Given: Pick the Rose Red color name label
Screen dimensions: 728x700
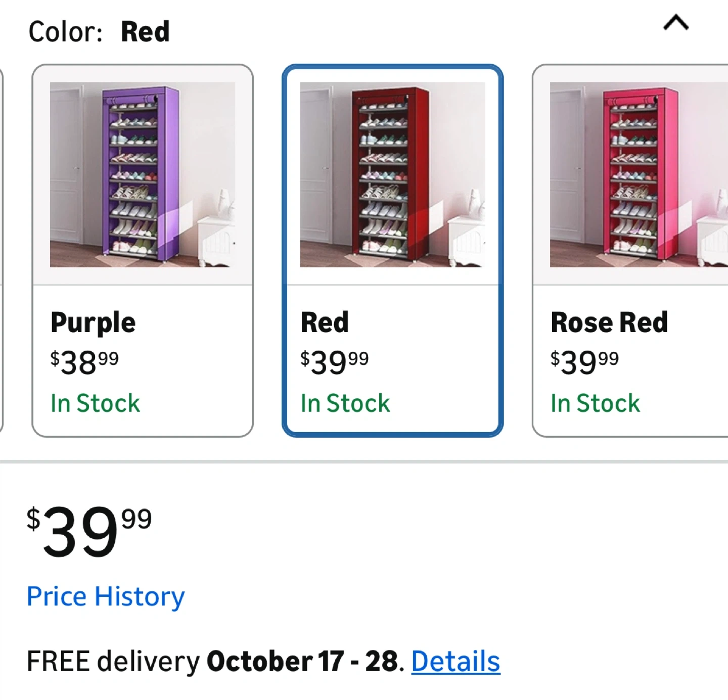Looking at the screenshot, I should click(609, 322).
